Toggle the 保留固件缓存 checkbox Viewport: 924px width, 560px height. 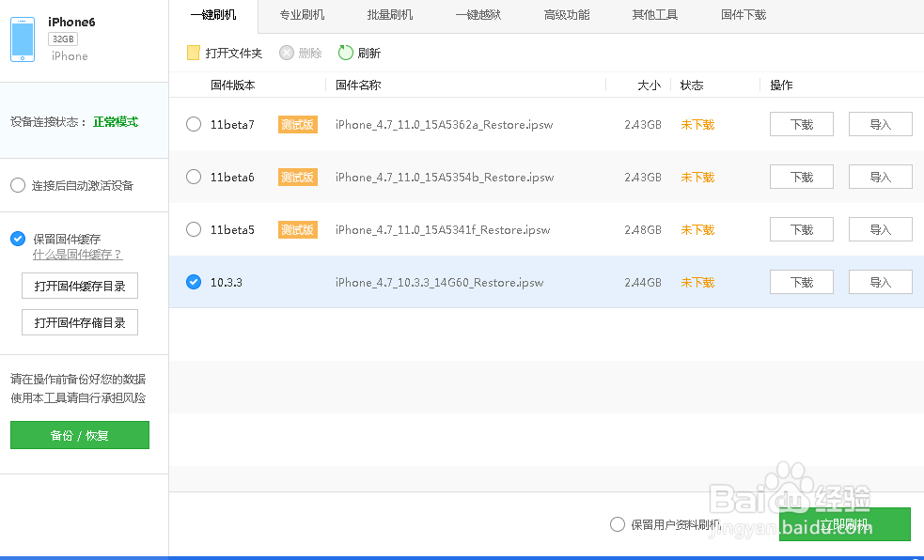click(18, 239)
